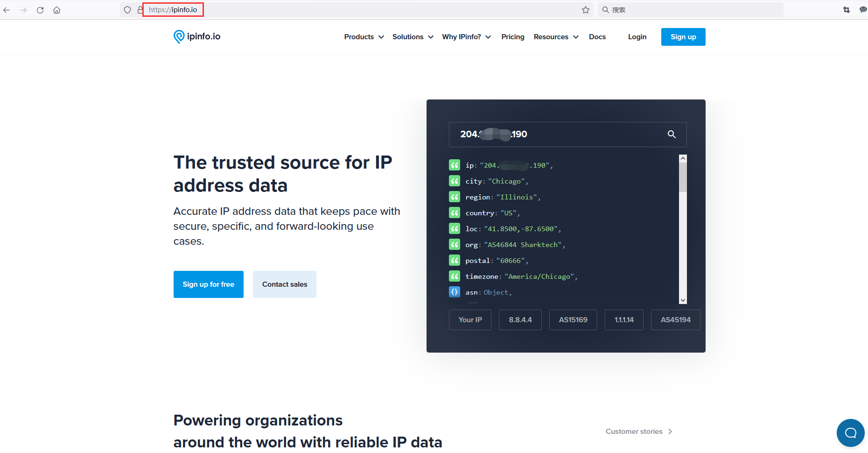
Task: Click the "America/Chicago" timezone value
Action: (539, 276)
